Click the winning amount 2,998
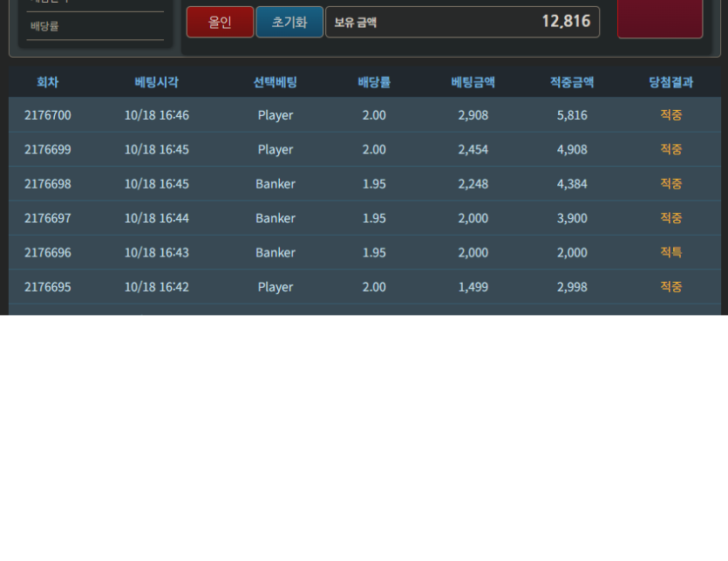The height and width of the screenshot is (561, 728). (x=572, y=287)
